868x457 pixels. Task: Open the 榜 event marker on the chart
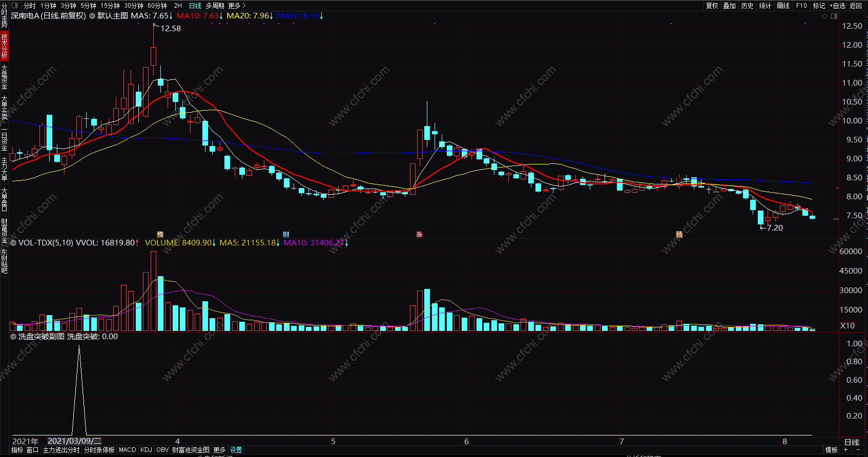tap(160, 235)
